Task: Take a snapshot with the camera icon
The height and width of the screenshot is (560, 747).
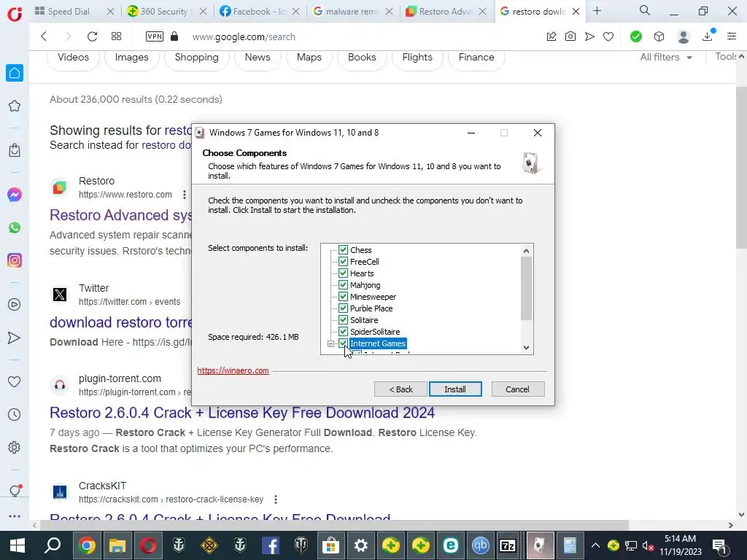Action: (570, 36)
